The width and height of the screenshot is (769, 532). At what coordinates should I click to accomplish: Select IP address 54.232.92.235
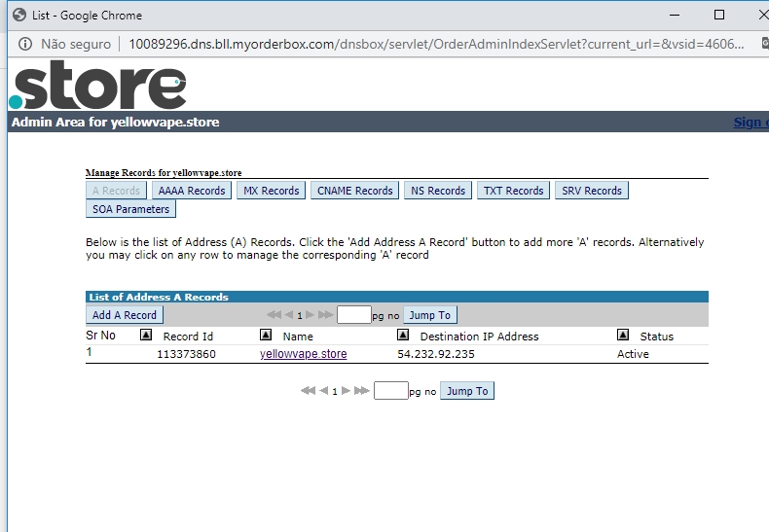coord(436,354)
